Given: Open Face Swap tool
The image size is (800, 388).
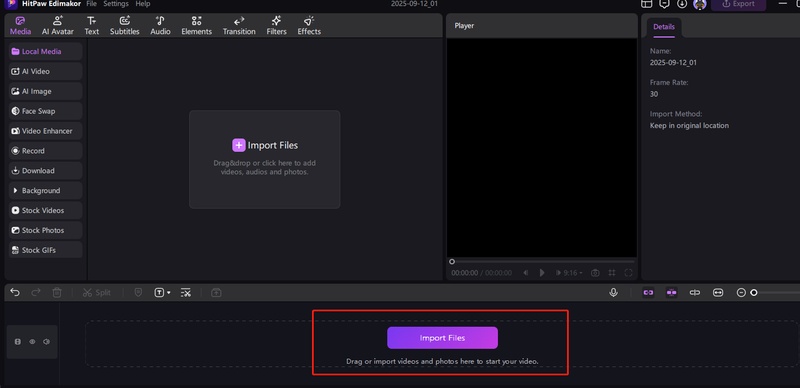Looking at the screenshot, I should (x=45, y=111).
